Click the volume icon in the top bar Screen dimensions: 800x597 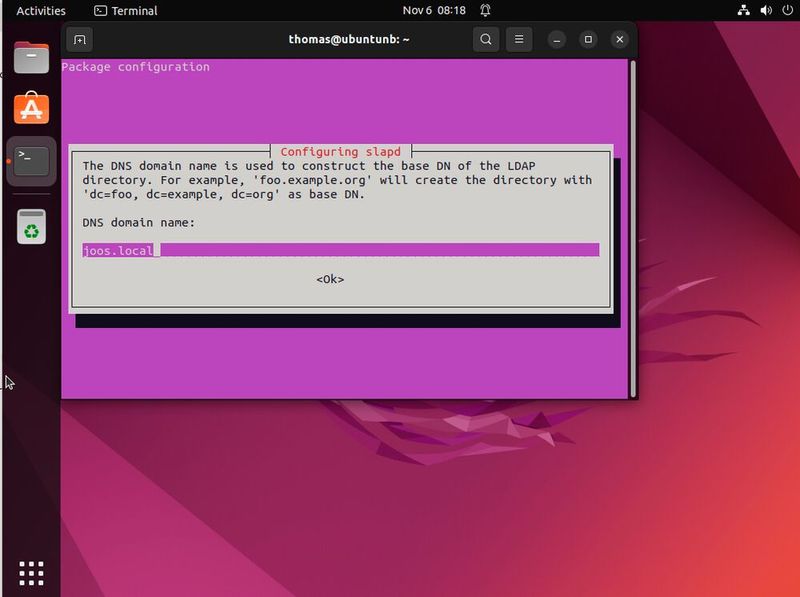tap(764, 11)
